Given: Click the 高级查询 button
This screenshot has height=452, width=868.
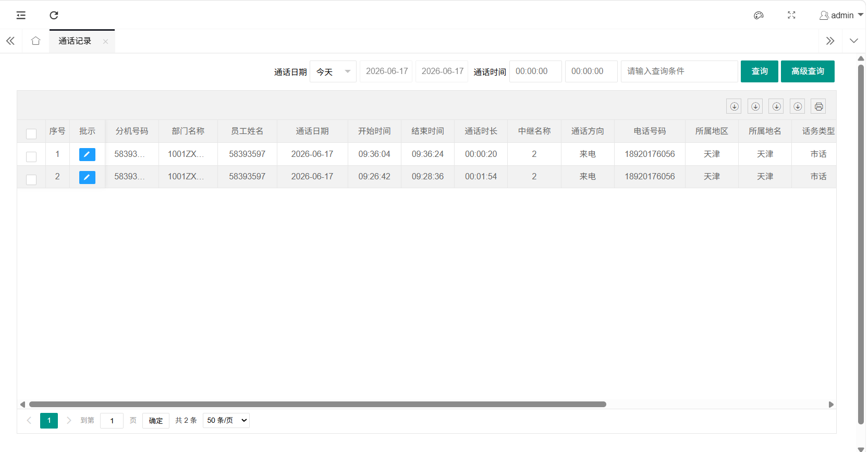Looking at the screenshot, I should coord(808,71).
